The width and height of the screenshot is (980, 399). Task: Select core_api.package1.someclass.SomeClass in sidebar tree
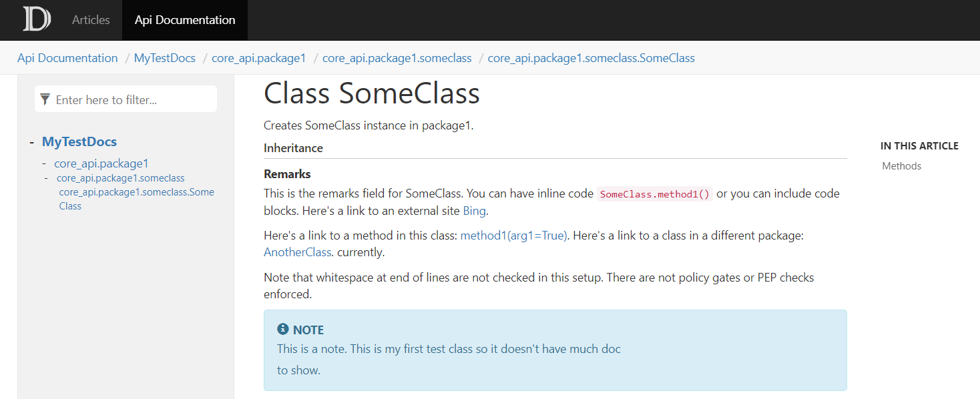click(x=137, y=199)
